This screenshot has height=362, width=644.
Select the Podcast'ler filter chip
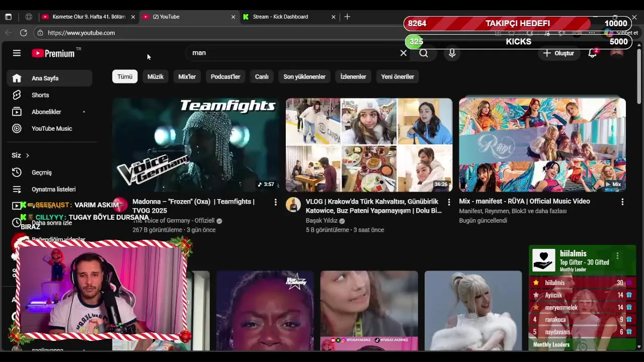(225, 76)
